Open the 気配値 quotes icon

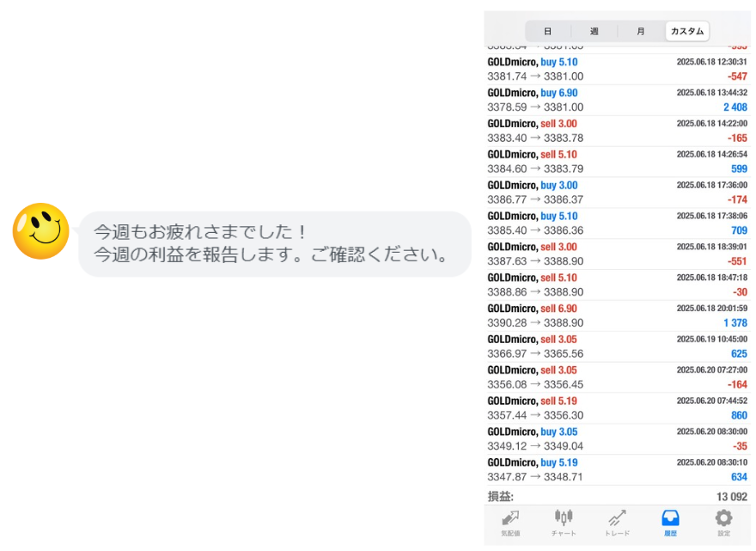[x=510, y=522]
